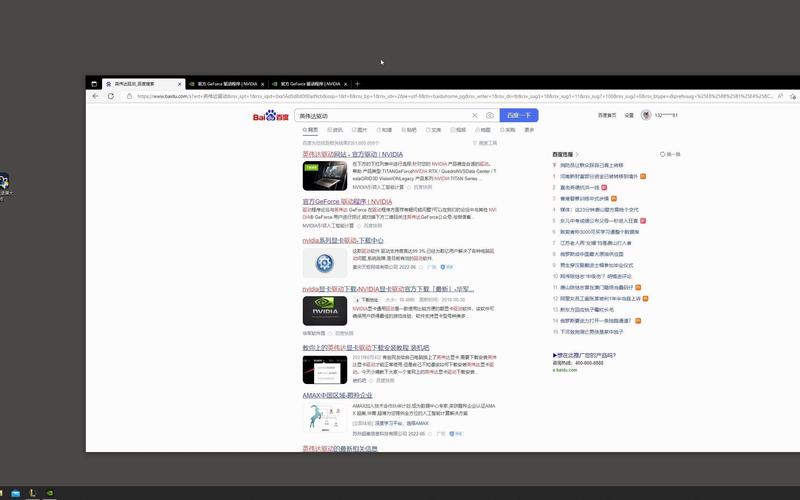Open the blue file manager taskbar icon
The height and width of the screenshot is (500, 800).
point(16,493)
